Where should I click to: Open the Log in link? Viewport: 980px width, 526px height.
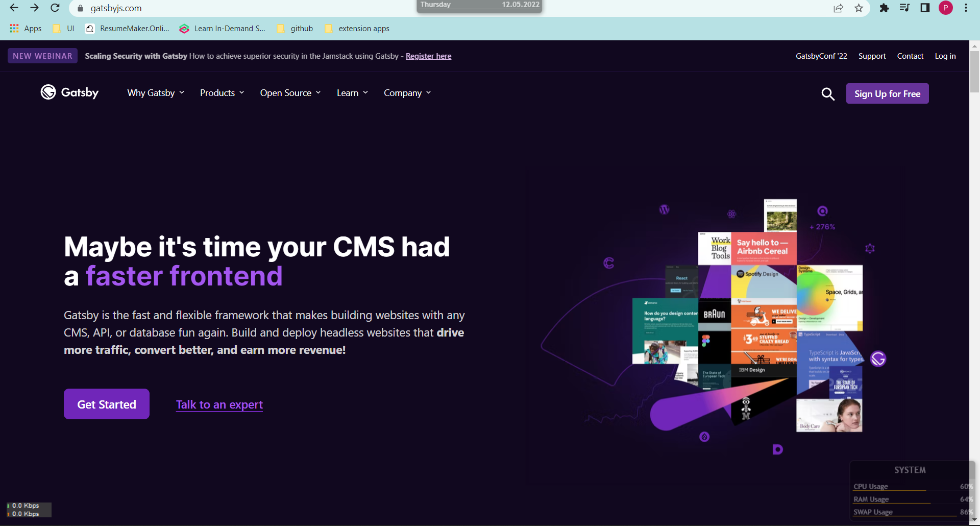pyautogui.click(x=945, y=56)
